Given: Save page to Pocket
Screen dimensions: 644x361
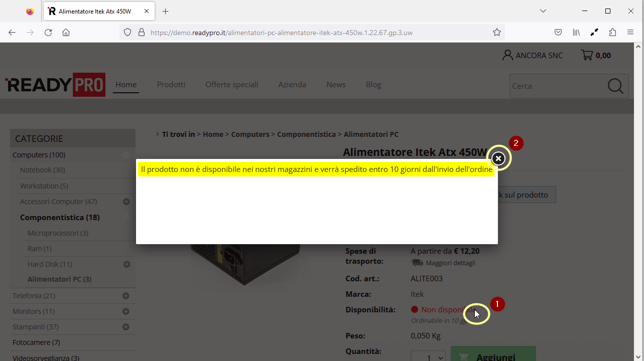Looking at the screenshot, I should (x=558, y=32).
